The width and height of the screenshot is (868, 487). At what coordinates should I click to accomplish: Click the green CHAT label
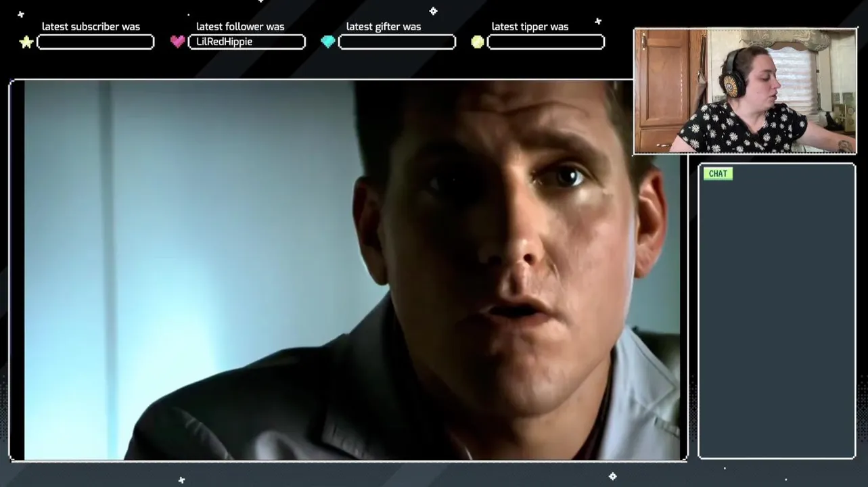click(718, 174)
